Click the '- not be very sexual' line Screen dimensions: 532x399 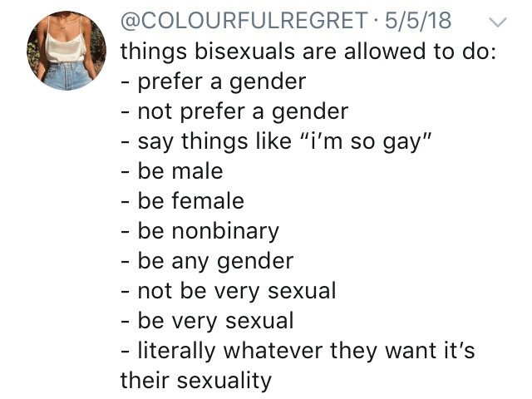pos(228,291)
